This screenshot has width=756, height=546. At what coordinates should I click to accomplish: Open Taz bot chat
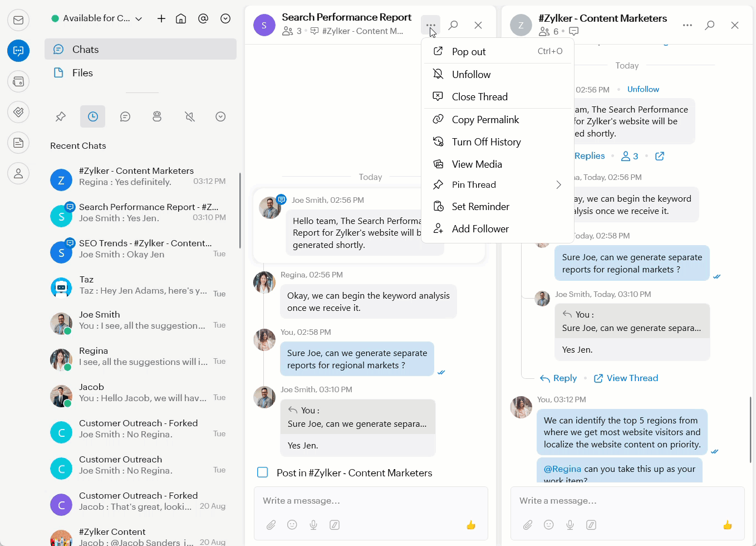point(140,285)
